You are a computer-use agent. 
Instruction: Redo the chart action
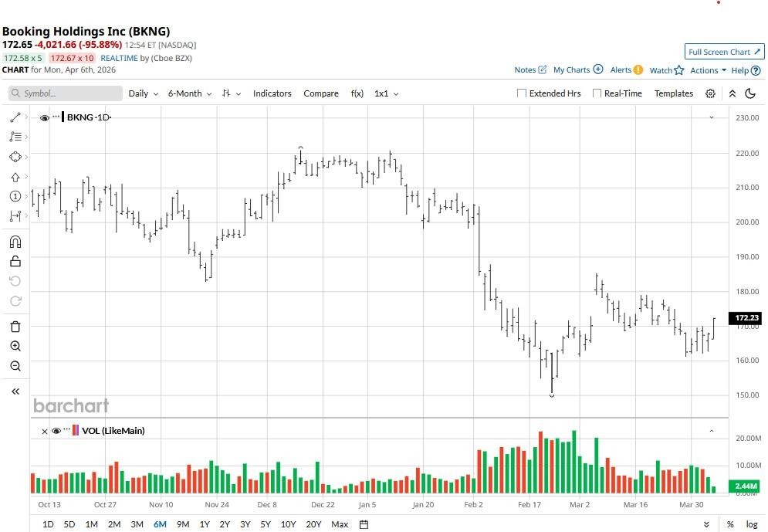15,301
